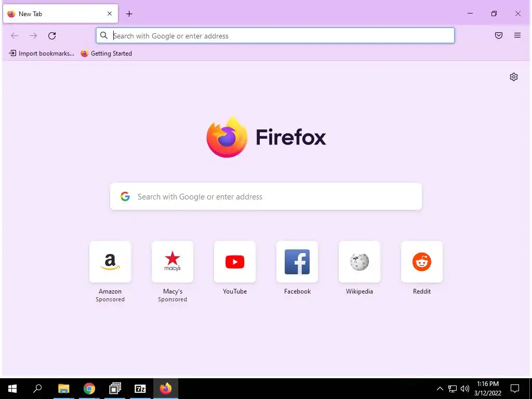Close the Firefox window
The height and width of the screenshot is (399, 532).
pos(518,14)
